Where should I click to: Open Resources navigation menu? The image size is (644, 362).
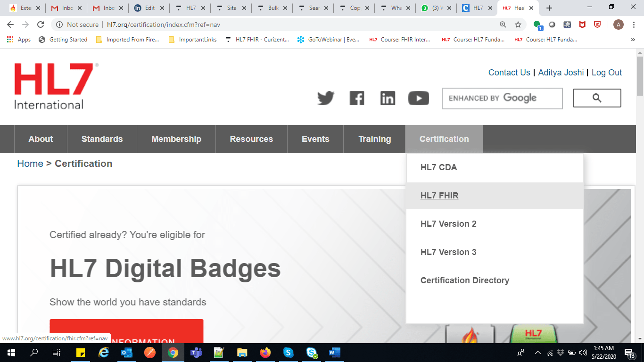[x=251, y=139]
